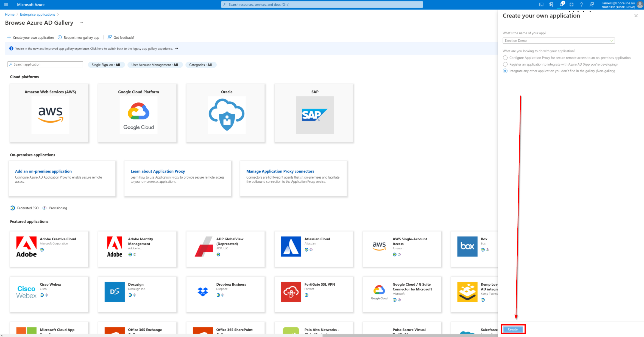Open portal settings gear
The width and height of the screenshot is (644, 337).
coord(571,5)
